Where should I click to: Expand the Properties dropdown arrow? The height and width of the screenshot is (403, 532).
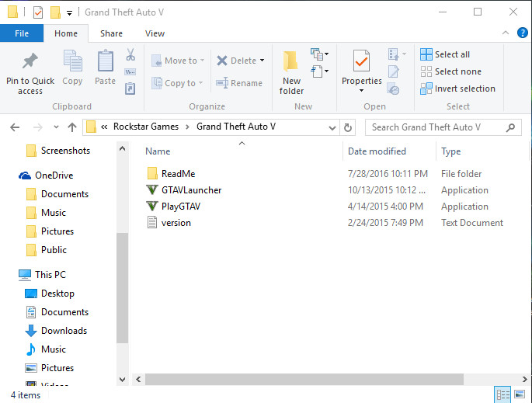tap(361, 91)
